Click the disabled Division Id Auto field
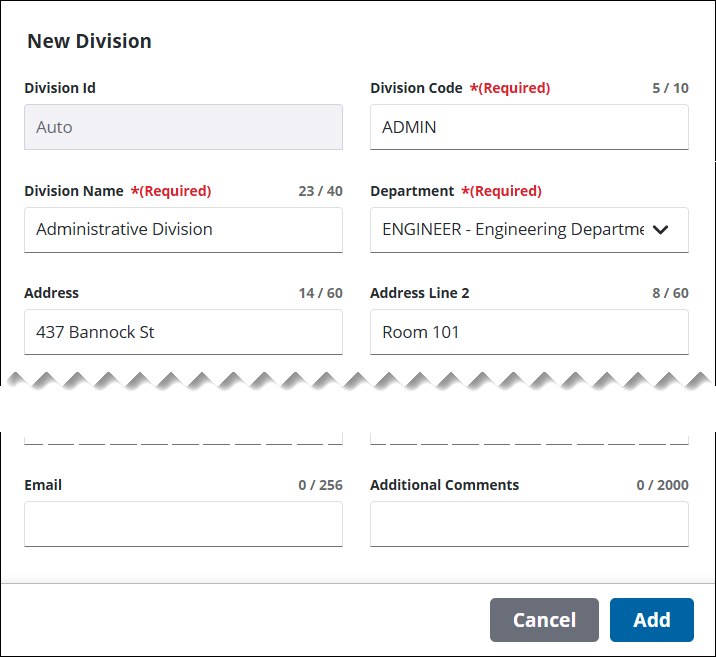This screenshot has height=657, width=716. [x=183, y=127]
